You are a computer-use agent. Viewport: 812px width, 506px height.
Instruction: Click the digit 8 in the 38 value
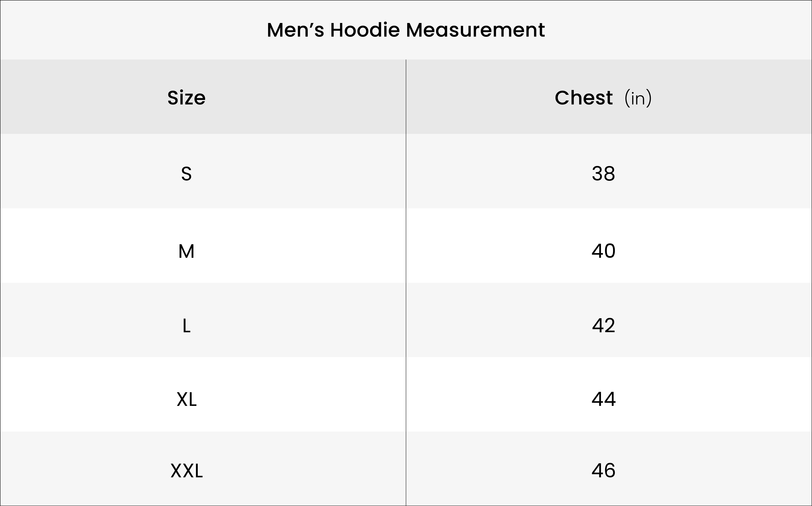[x=609, y=174]
